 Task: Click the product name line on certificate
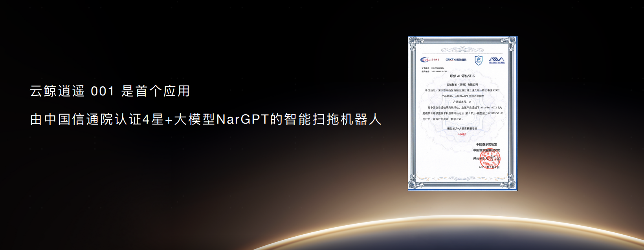coord(462,96)
